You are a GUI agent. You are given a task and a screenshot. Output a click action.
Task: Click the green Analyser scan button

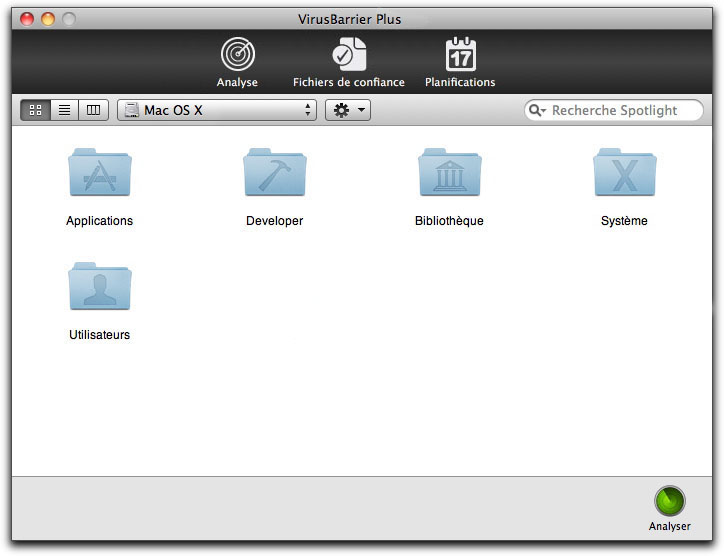point(670,501)
